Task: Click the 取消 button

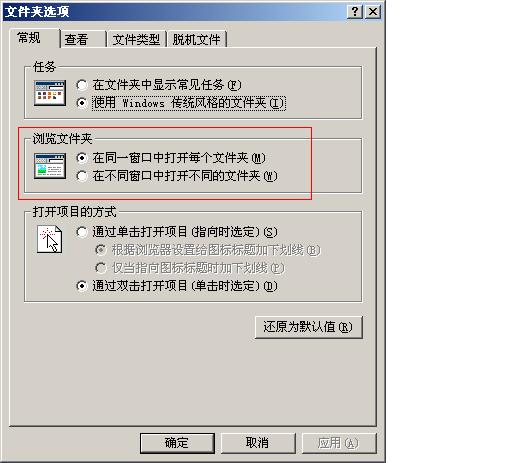Action: pos(258,443)
